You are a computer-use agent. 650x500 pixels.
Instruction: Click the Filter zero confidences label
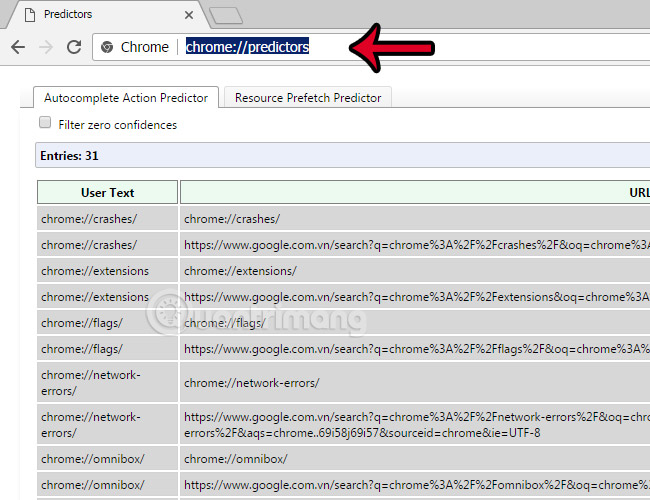pos(118,125)
